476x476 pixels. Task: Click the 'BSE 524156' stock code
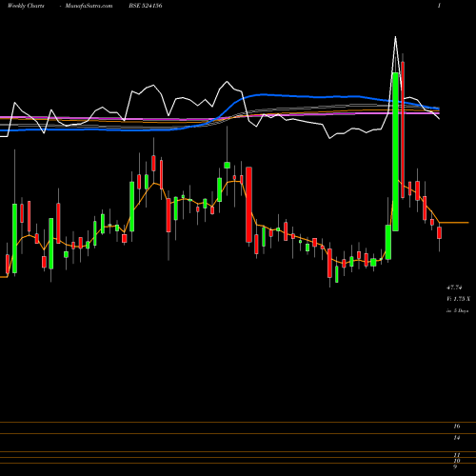click(x=146, y=6)
